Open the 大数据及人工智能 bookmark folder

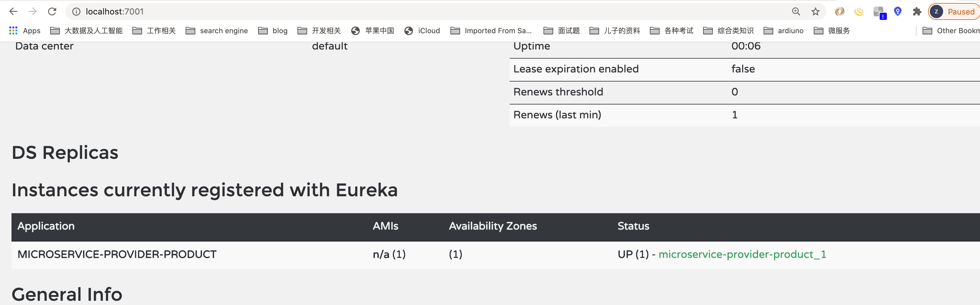pyautogui.click(x=86, y=31)
